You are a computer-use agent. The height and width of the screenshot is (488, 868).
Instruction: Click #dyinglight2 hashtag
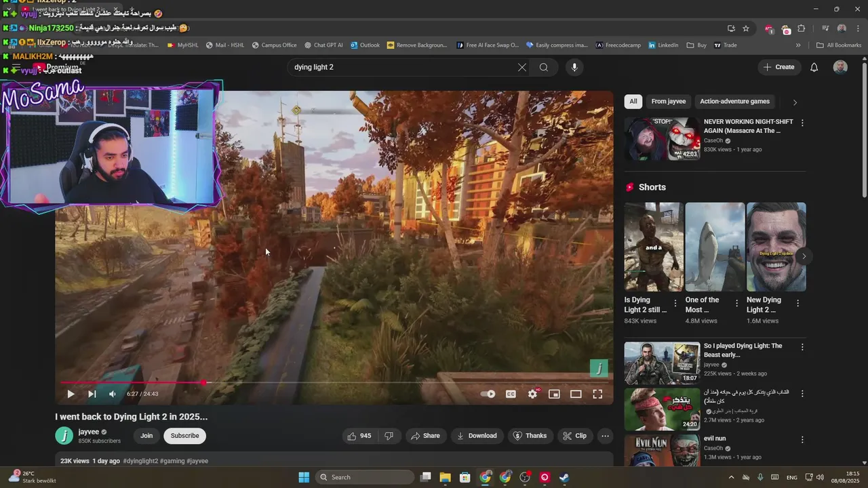click(140, 461)
